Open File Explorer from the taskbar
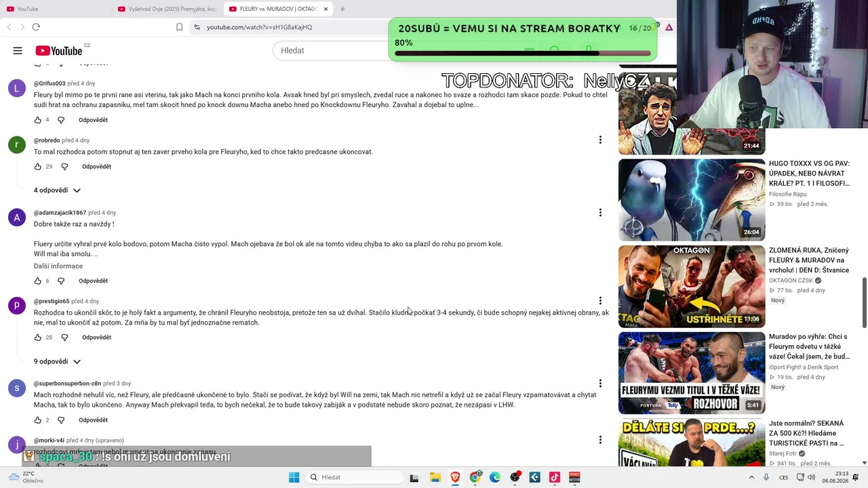The image size is (868, 488). click(435, 477)
